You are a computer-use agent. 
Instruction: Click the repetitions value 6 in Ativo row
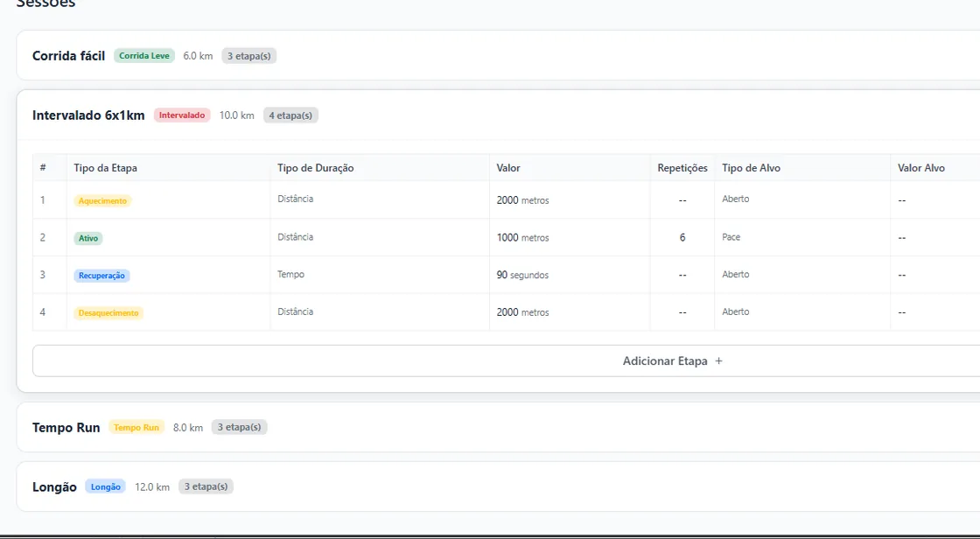[682, 238]
